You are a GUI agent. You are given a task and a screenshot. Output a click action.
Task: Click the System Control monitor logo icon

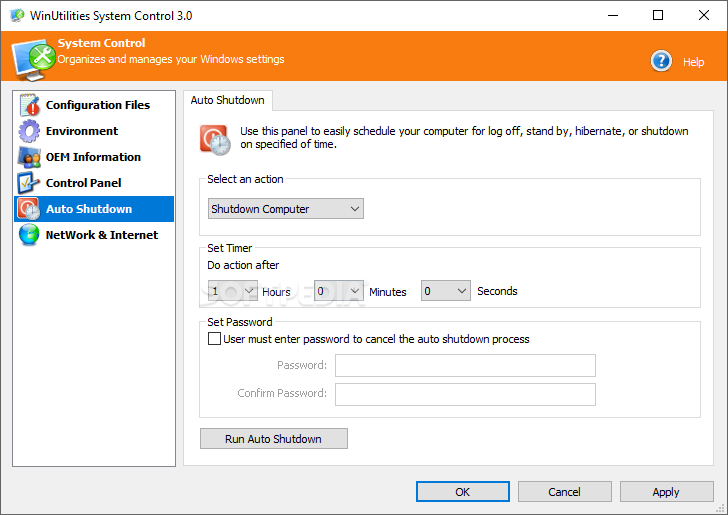(33, 59)
